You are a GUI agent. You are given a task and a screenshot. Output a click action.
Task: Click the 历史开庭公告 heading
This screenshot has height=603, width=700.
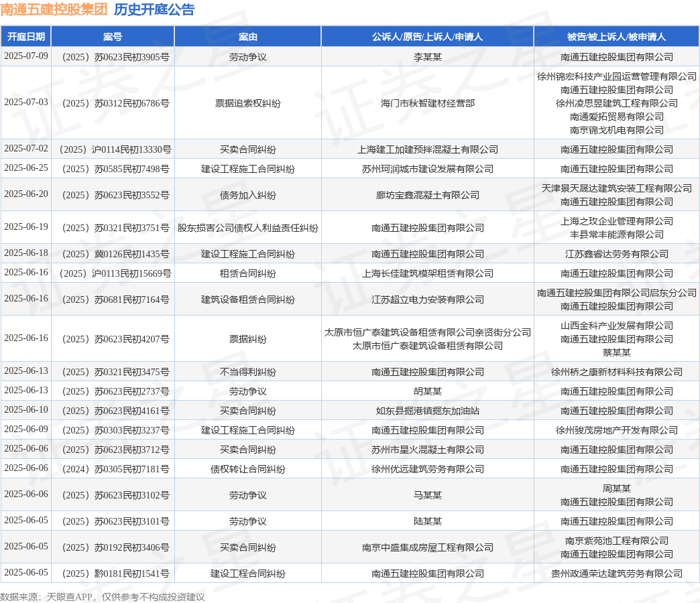click(154, 9)
